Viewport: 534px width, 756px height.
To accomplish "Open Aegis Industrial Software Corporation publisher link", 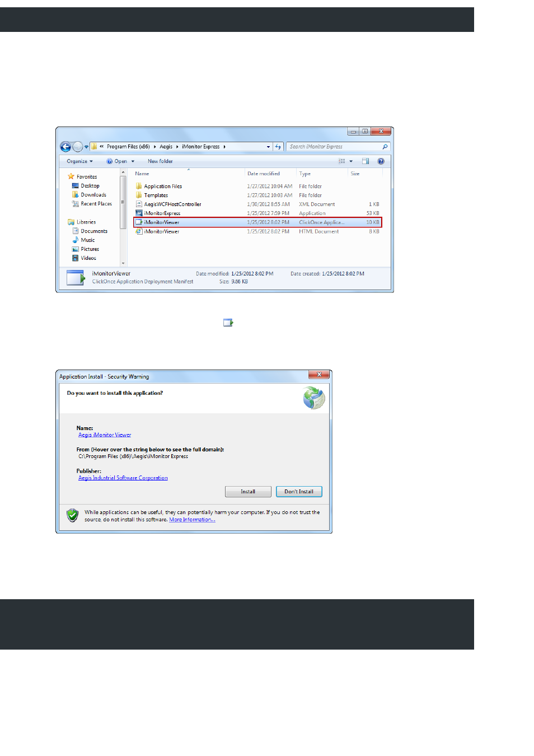I will point(123,478).
